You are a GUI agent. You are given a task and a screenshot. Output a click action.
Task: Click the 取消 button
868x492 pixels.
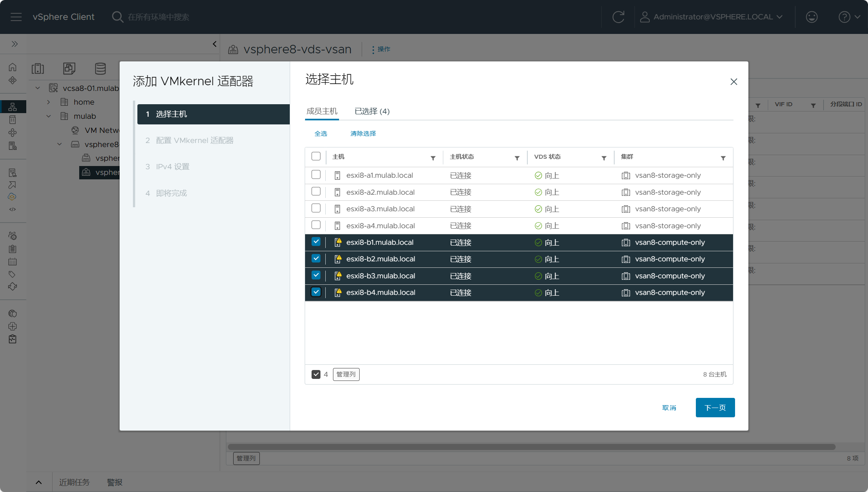[669, 408]
